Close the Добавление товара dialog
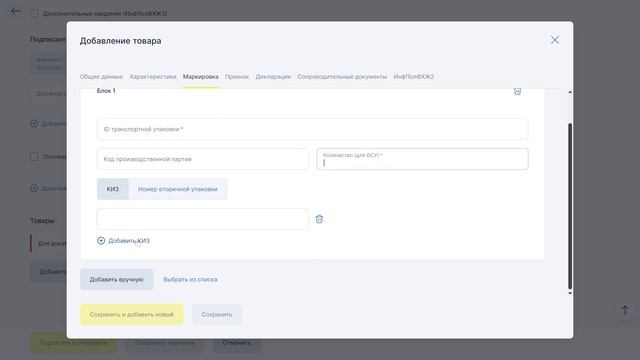The image size is (640, 360). click(554, 40)
